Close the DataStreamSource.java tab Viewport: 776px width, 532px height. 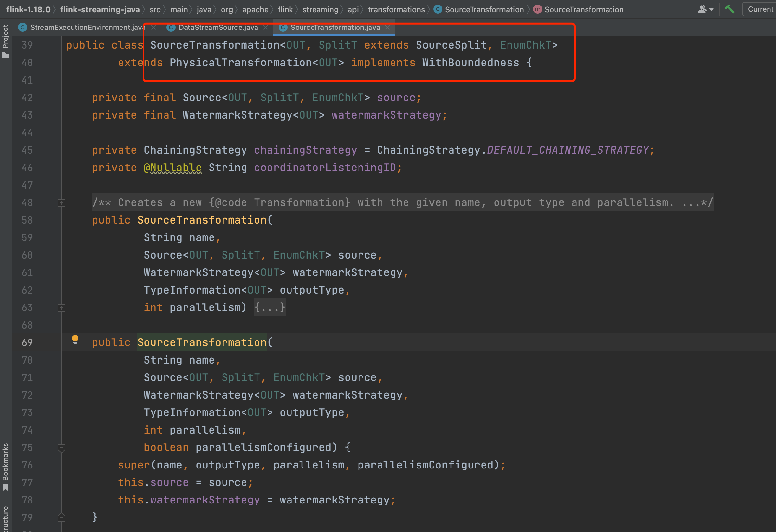point(266,28)
